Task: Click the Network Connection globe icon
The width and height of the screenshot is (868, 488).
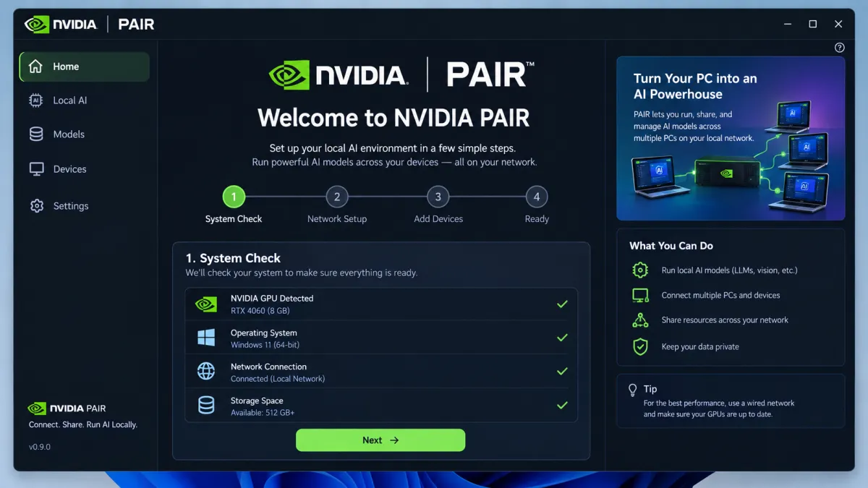Action: coord(206,372)
